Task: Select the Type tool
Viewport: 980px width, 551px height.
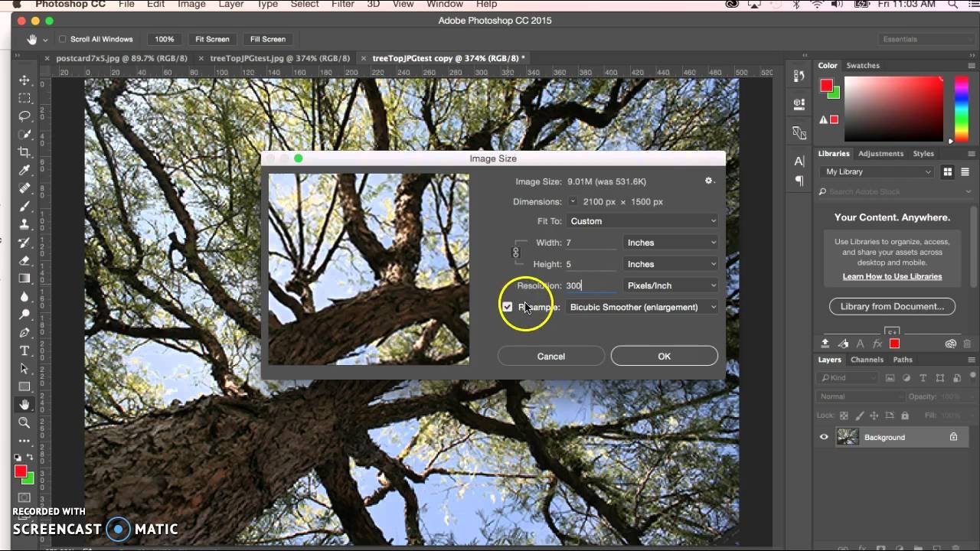Action: pyautogui.click(x=24, y=350)
